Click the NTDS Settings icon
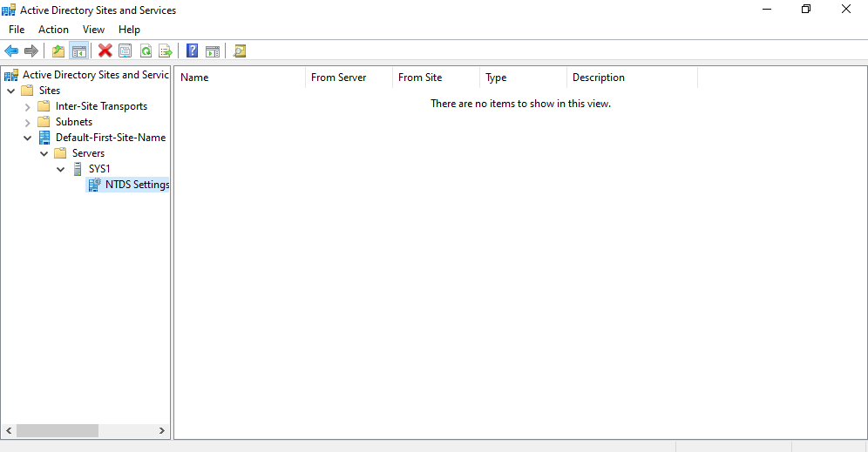 click(x=94, y=185)
